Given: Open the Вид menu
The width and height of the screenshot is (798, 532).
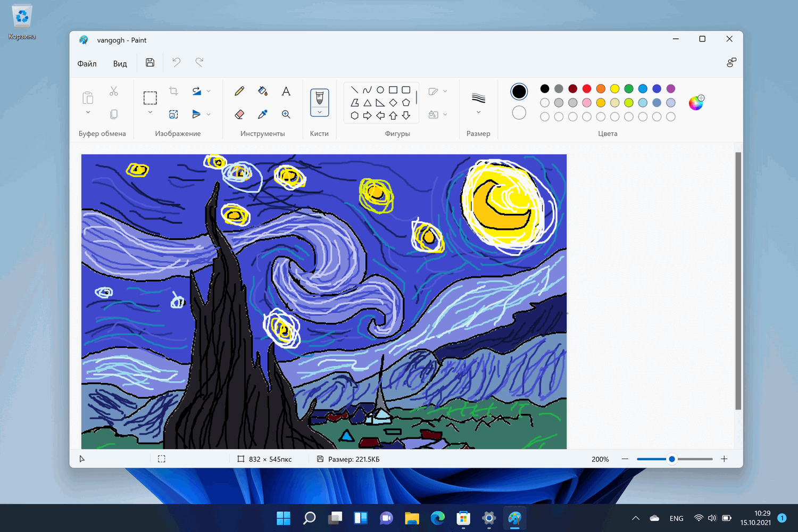Looking at the screenshot, I should [x=120, y=63].
